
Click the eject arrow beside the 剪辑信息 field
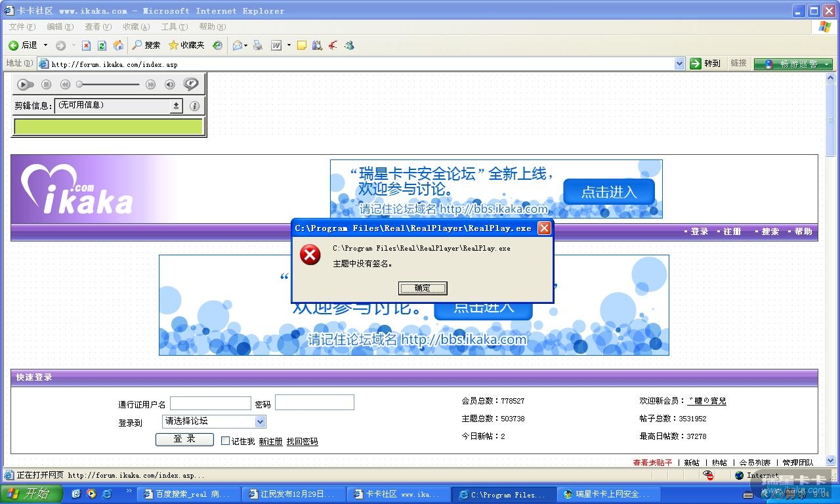(176, 106)
